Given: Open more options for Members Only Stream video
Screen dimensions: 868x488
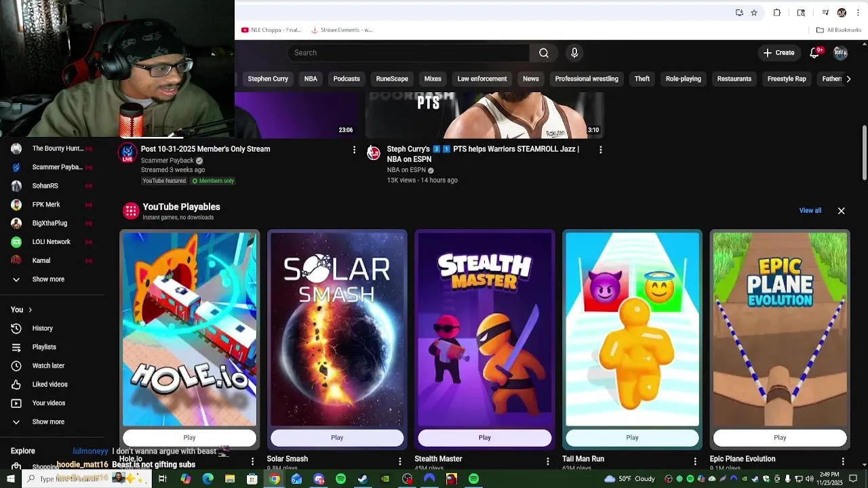Looking at the screenshot, I should [354, 149].
